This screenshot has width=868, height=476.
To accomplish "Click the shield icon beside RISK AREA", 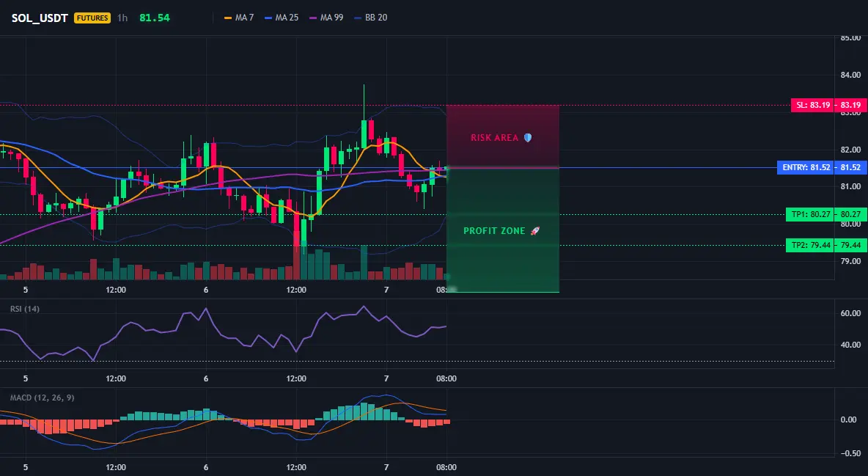I will (528, 137).
